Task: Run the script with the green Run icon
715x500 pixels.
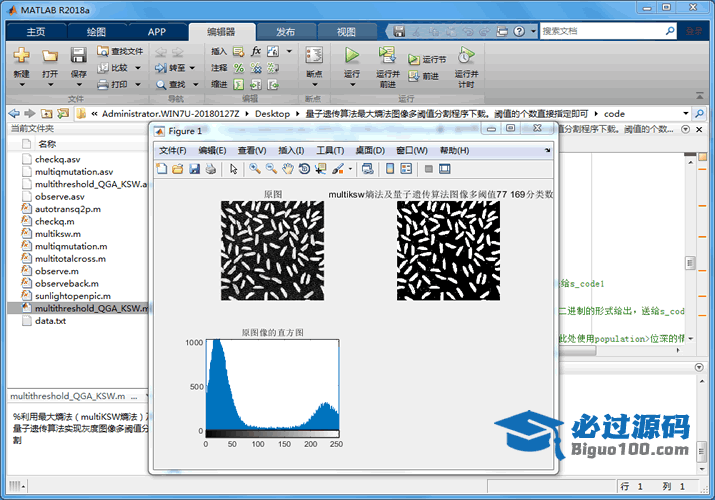Action: pos(352,55)
